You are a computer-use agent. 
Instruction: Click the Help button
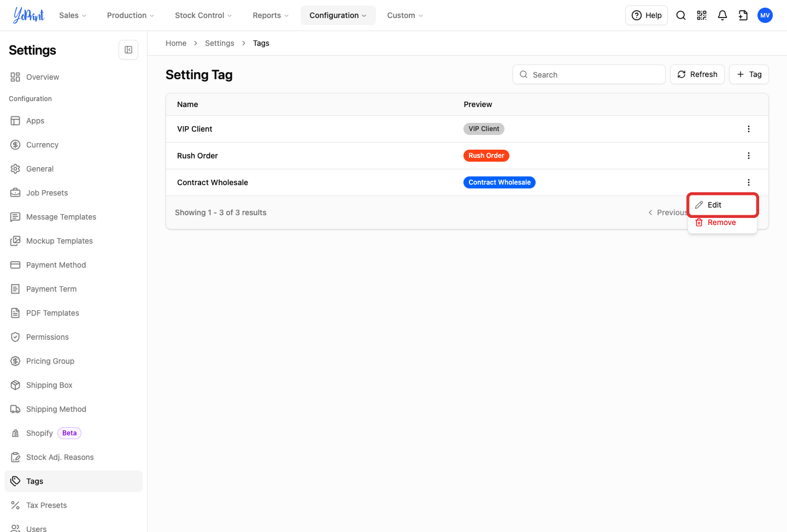point(647,15)
